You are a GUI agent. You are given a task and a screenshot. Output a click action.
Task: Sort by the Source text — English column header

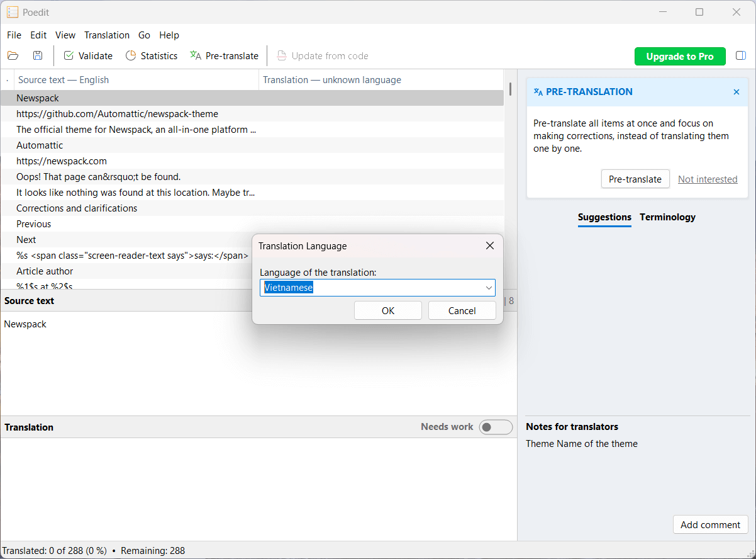136,80
